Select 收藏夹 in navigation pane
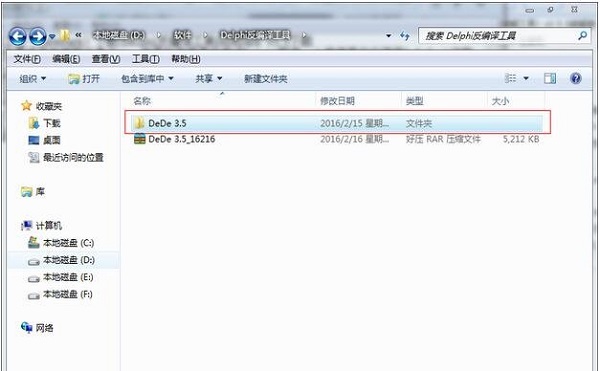600x371 pixels. pyautogui.click(x=49, y=106)
